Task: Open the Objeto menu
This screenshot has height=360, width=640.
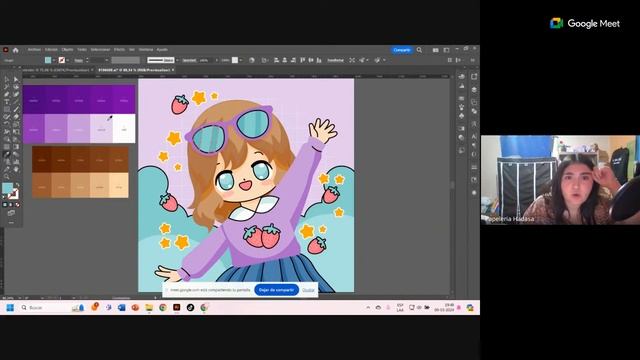Action: tap(67, 50)
